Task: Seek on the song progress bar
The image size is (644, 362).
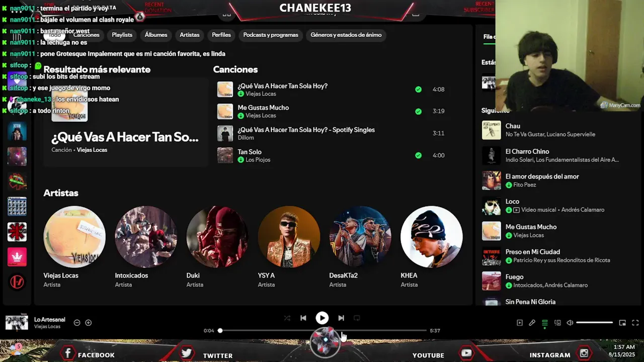Action: [x=322, y=330]
